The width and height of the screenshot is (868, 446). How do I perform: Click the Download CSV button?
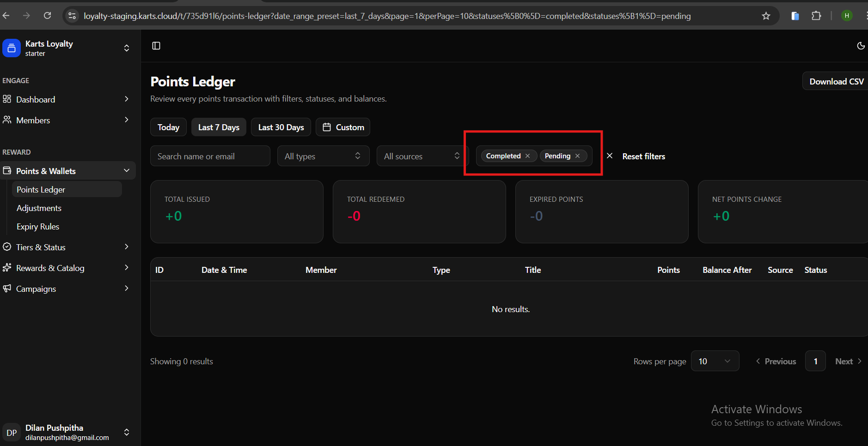(836, 81)
